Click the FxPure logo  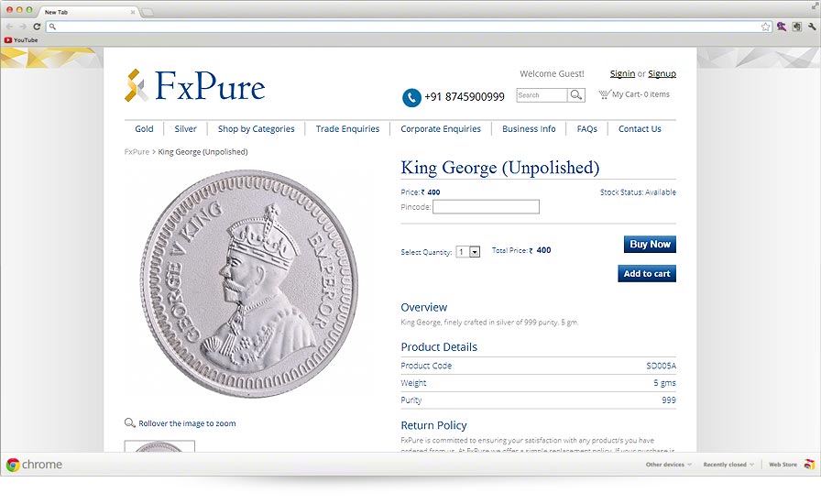tap(195, 85)
